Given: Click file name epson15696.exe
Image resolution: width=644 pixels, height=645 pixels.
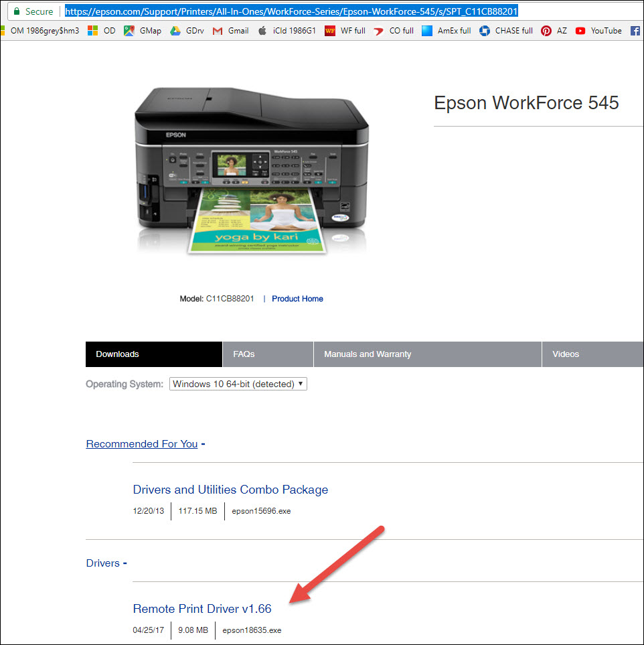Looking at the screenshot, I should click(x=261, y=511).
